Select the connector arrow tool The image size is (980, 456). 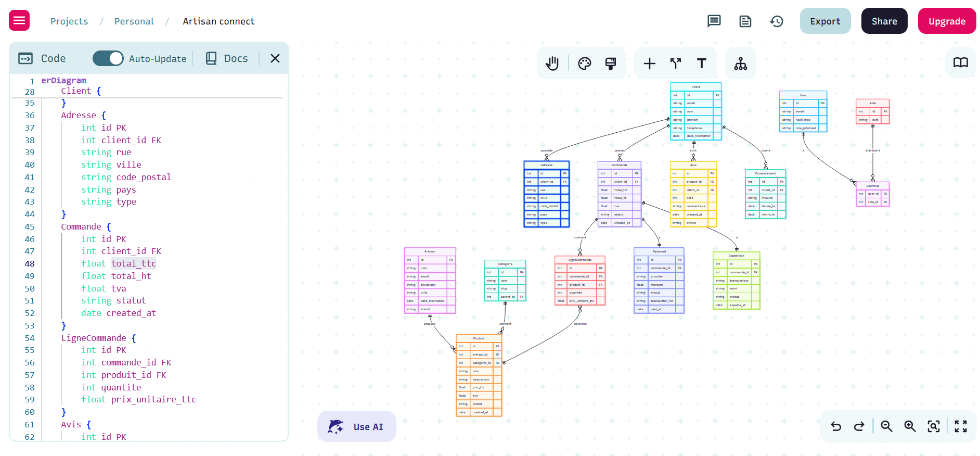pyautogui.click(x=676, y=64)
